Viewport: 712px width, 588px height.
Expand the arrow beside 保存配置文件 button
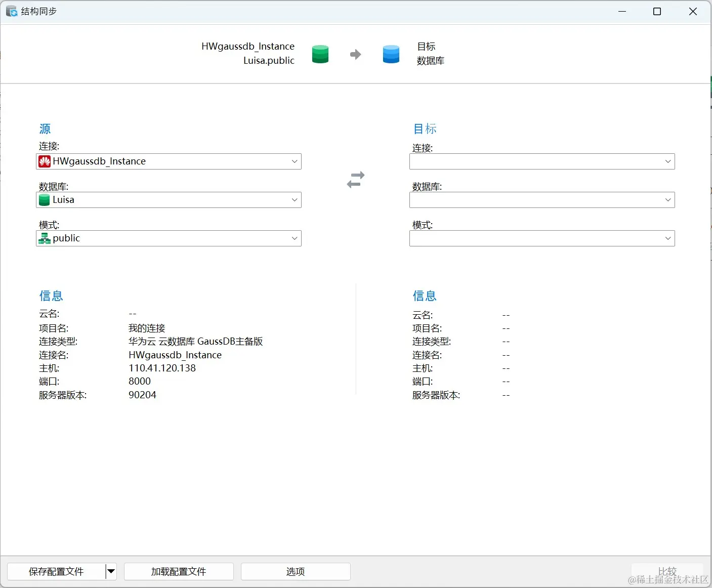click(x=111, y=571)
